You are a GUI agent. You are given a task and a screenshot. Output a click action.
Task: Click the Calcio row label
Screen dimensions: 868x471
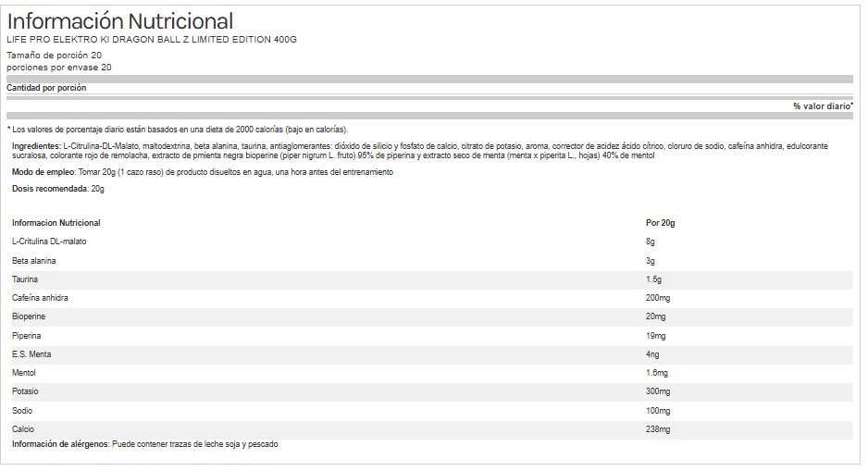click(x=24, y=429)
